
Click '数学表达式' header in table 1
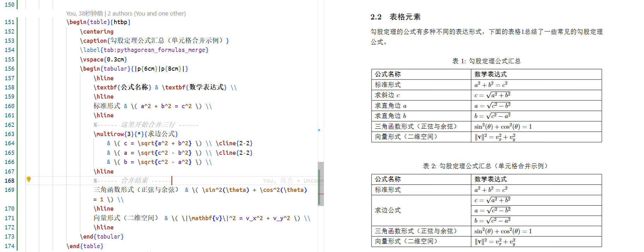pos(537,74)
